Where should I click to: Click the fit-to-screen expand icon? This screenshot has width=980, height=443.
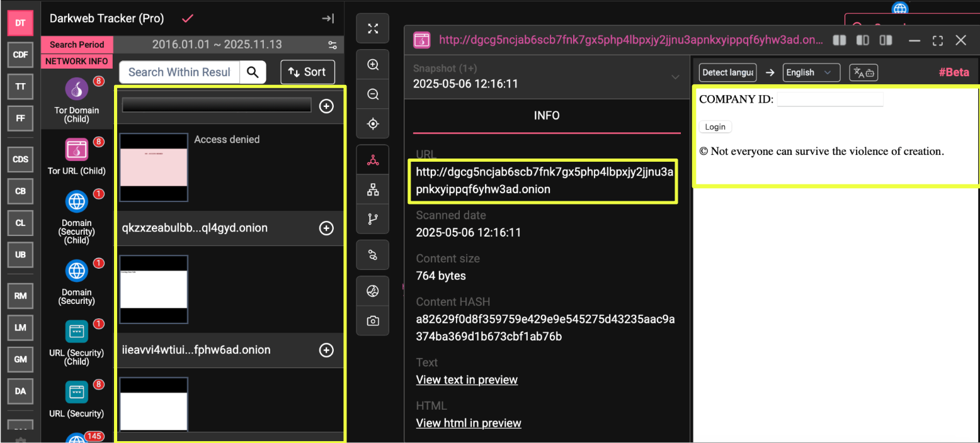click(x=373, y=28)
